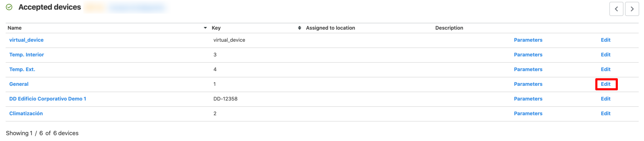Image resolution: width=644 pixels, height=141 pixels.
Task: Edit DD Edificio Corporativo Demo 1
Action: (x=606, y=99)
